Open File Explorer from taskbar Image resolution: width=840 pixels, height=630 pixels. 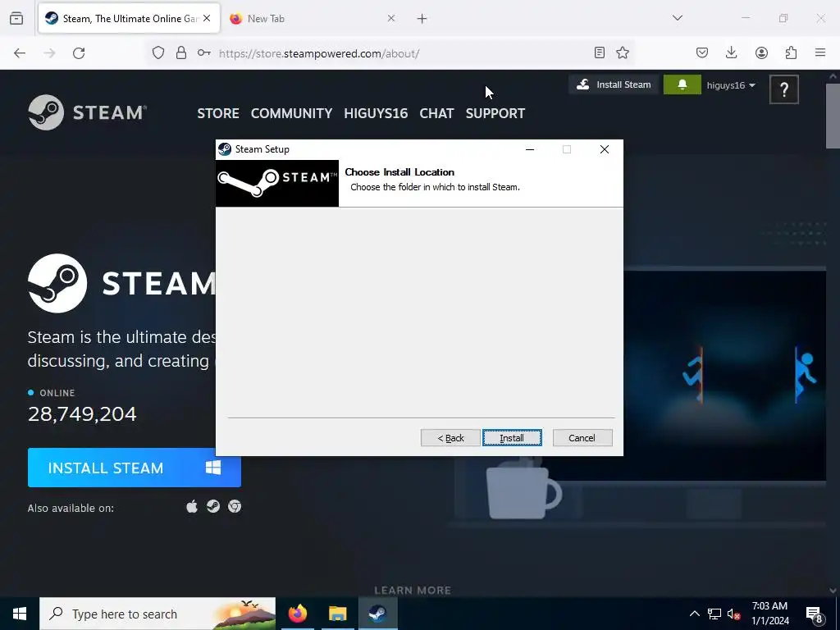337,614
